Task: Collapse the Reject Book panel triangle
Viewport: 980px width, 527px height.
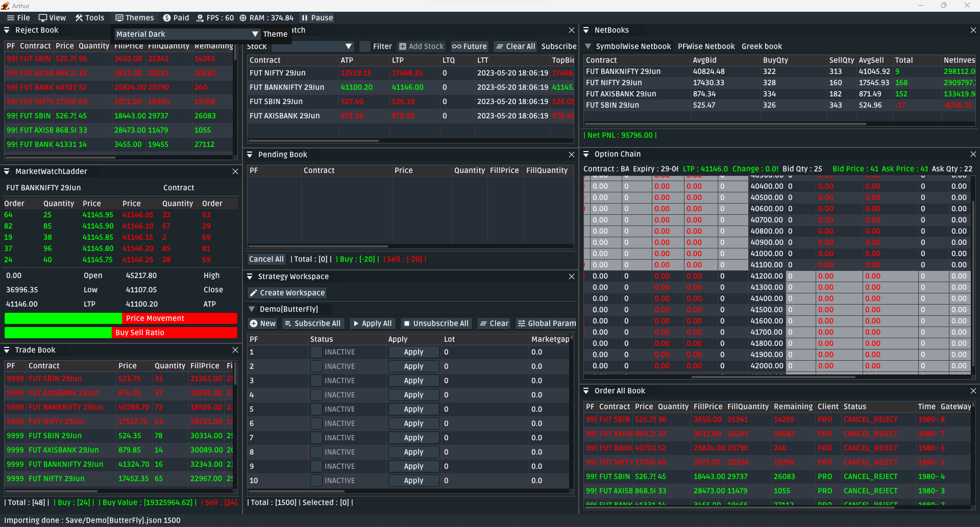Action: [x=7, y=30]
